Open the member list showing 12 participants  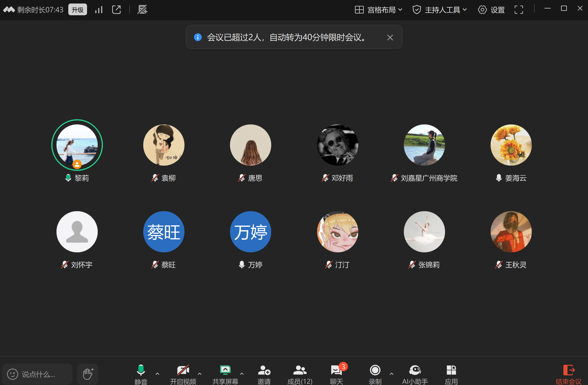coord(300,372)
